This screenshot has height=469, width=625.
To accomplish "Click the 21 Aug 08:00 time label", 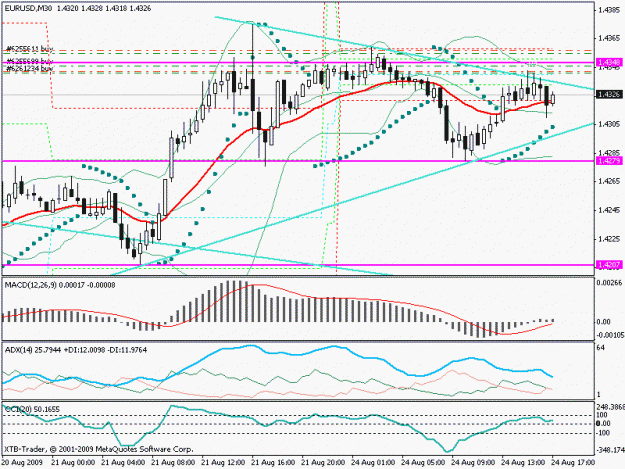I will (173, 463).
